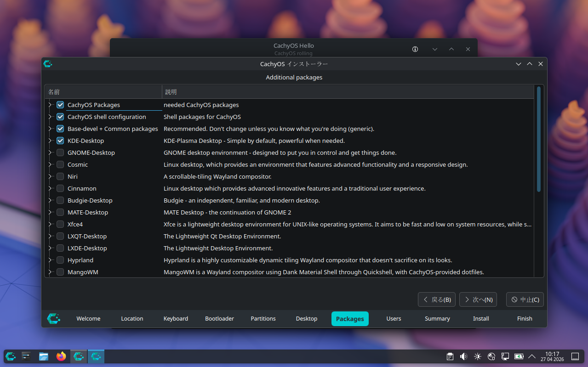The width and height of the screenshot is (588, 367).
Task: Click the CachyOS logo in the installer title bar
Action: (48, 64)
